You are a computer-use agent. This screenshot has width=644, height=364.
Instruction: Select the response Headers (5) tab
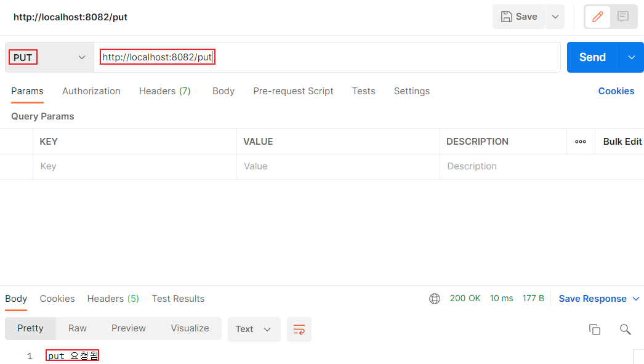tap(113, 299)
